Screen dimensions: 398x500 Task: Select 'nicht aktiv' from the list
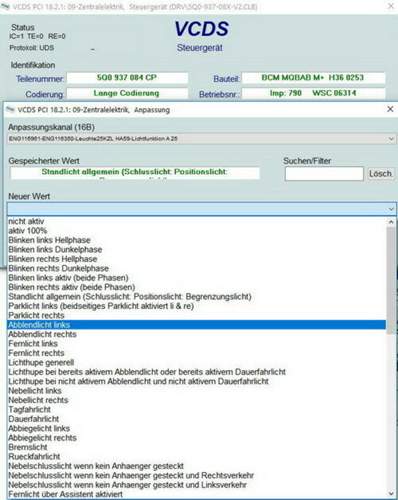tap(197, 221)
